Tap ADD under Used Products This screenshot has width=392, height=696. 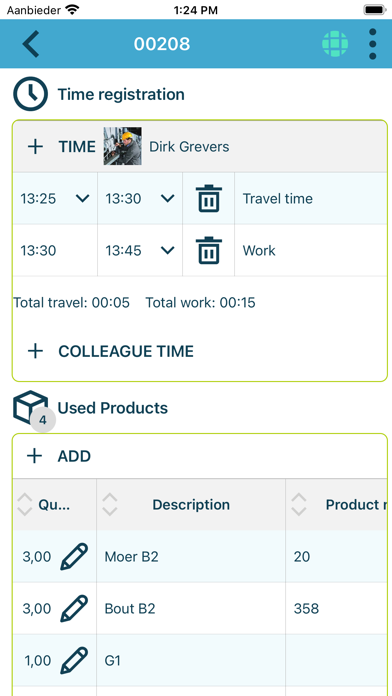click(59, 456)
